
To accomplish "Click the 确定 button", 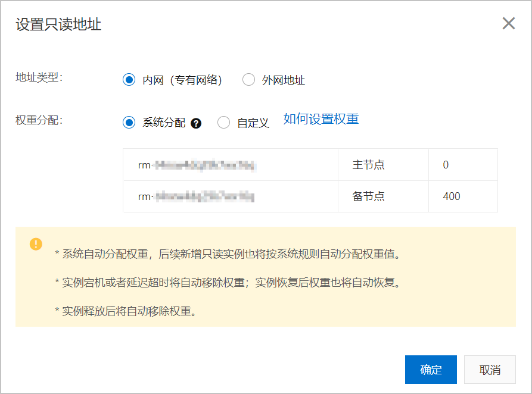I will tap(431, 370).
